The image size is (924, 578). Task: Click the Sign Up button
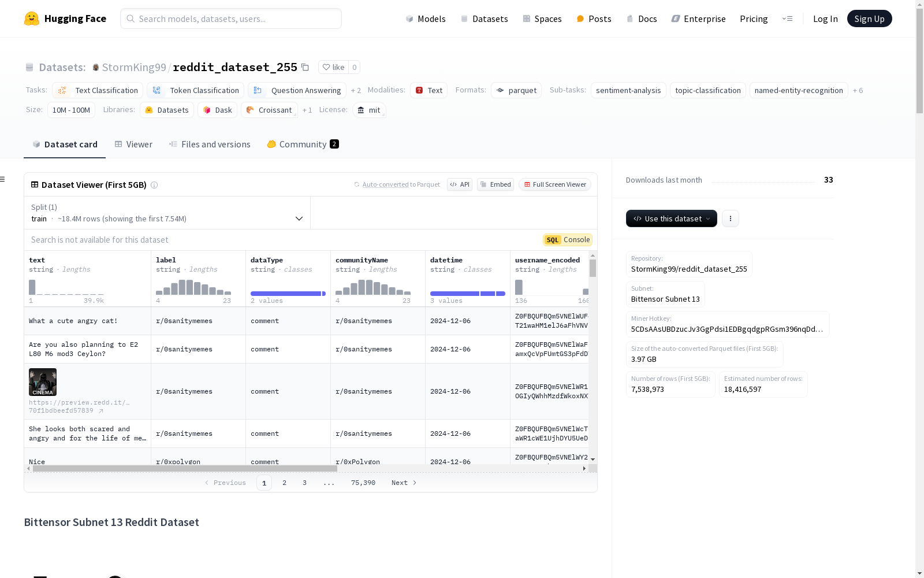[869, 18]
